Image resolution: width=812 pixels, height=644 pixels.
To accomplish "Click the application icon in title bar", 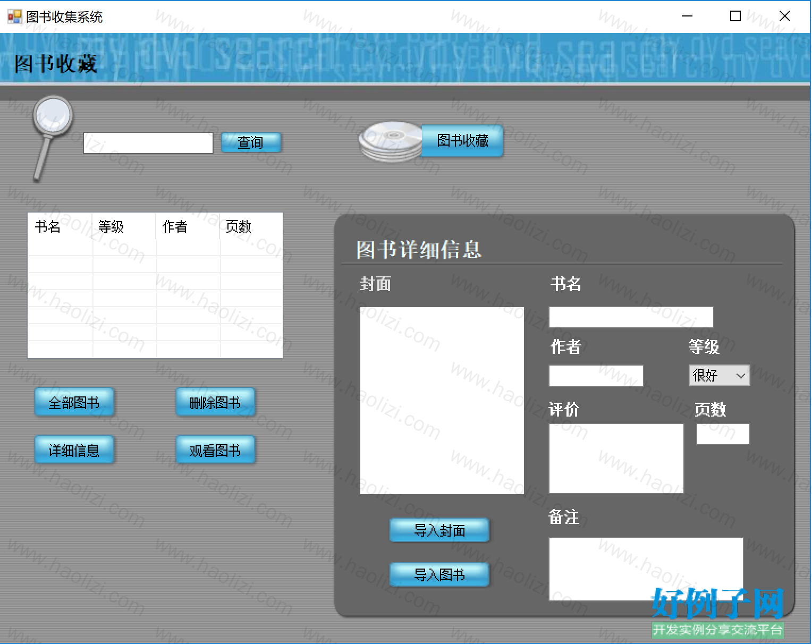I will [14, 16].
